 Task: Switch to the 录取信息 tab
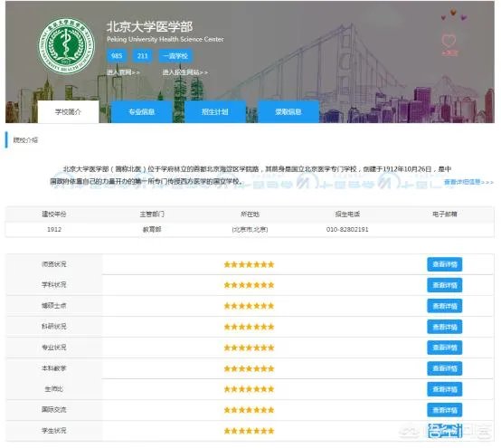coord(288,111)
